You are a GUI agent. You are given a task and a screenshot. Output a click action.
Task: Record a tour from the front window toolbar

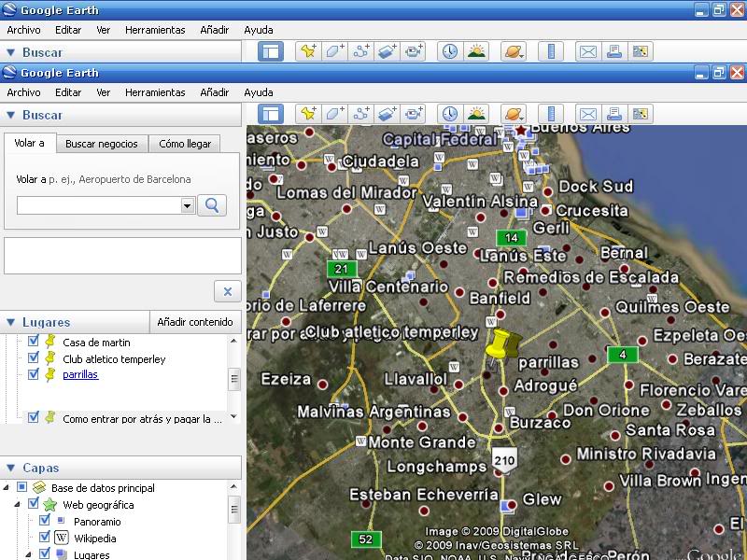pyautogui.click(x=413, y=114)
